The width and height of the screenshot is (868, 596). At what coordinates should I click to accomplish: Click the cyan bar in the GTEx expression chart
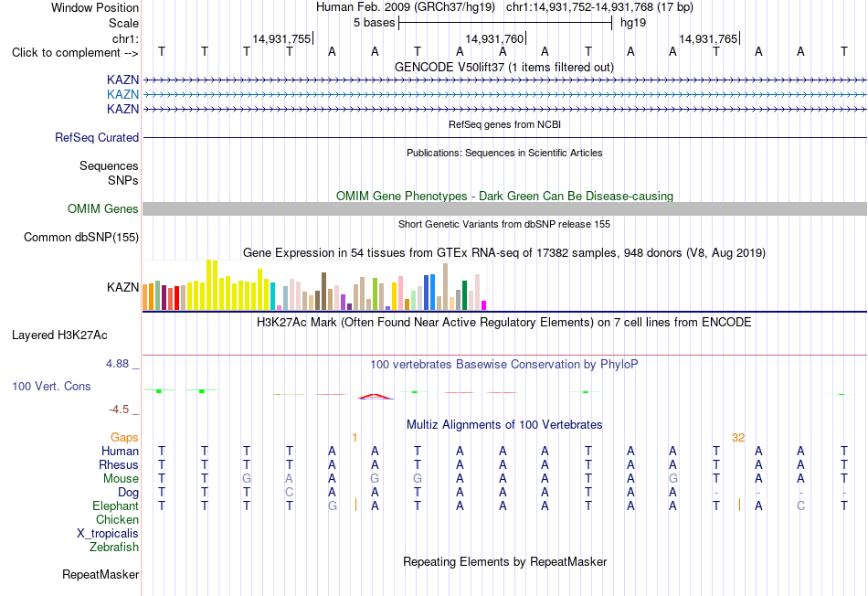(273, 296)
